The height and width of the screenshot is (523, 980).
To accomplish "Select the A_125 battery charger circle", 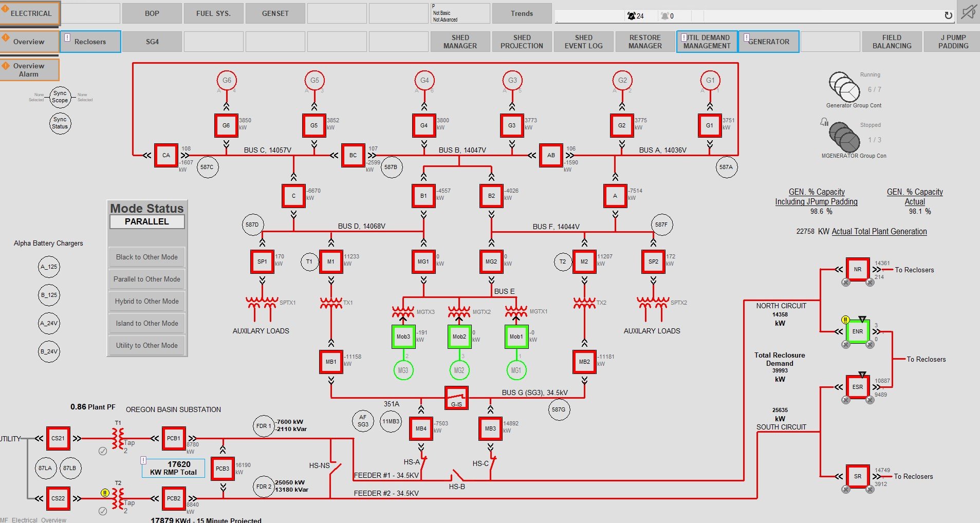I will tap(49, 267).
